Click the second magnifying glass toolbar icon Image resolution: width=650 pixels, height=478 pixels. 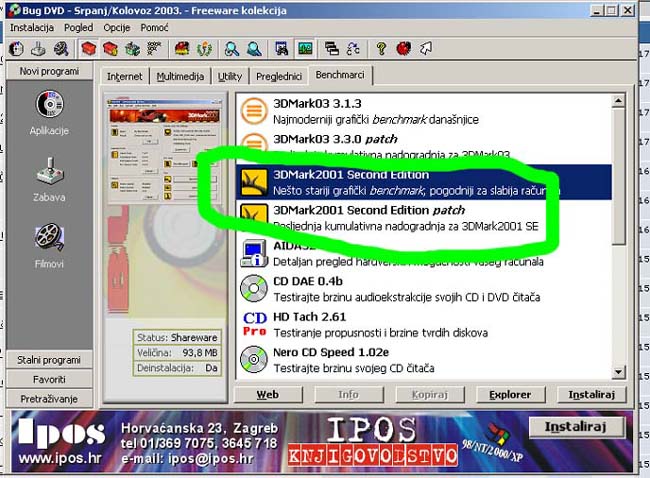[x=254, y=49]
